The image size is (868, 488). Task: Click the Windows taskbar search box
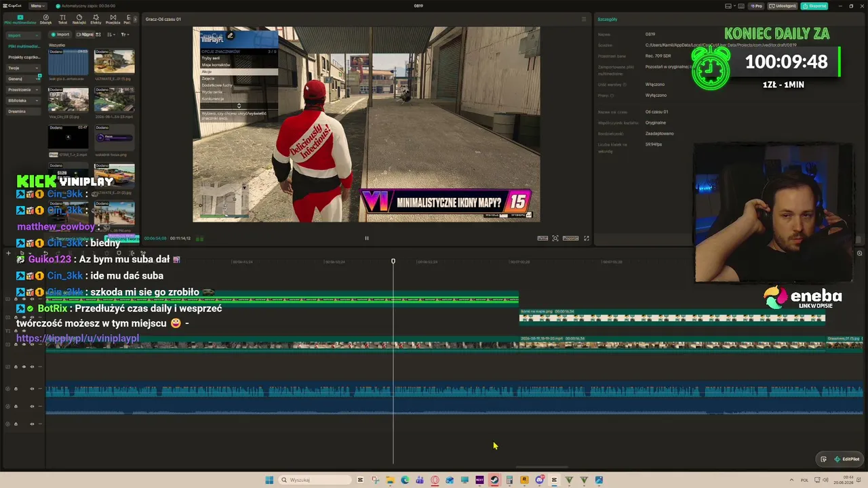[x=314, y=480]
